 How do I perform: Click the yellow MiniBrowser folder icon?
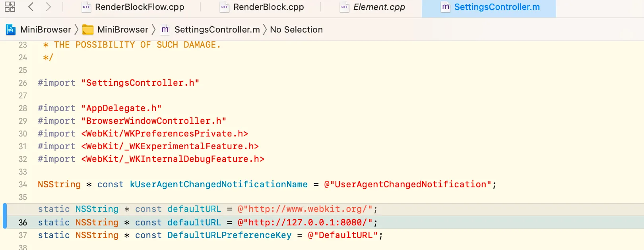87,30
